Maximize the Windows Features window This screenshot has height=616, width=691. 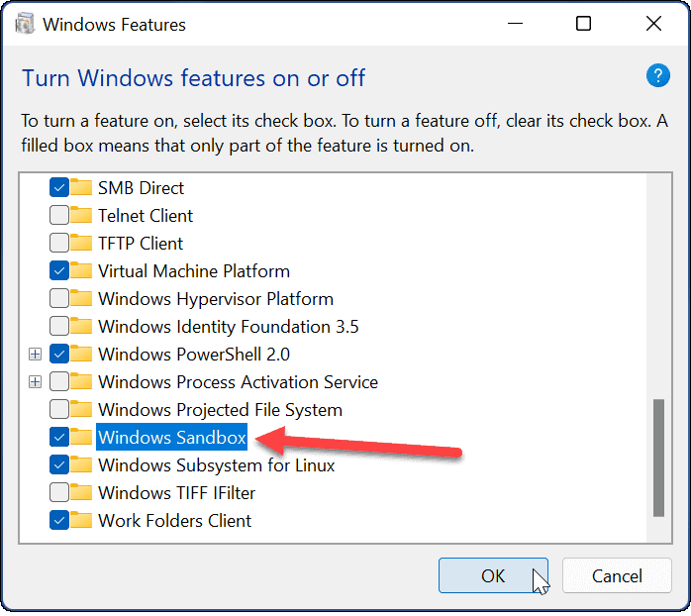point(583,24)
